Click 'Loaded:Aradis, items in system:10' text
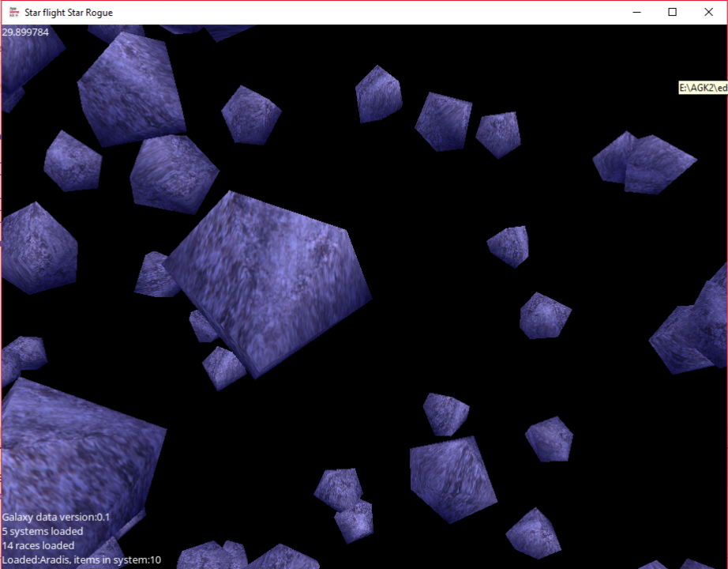 [x=81, y=560]
